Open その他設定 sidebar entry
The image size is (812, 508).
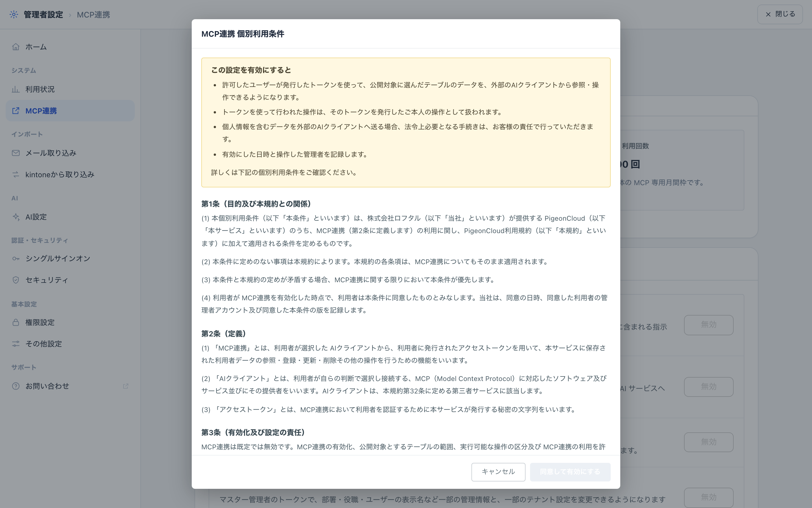click(70, 344)
